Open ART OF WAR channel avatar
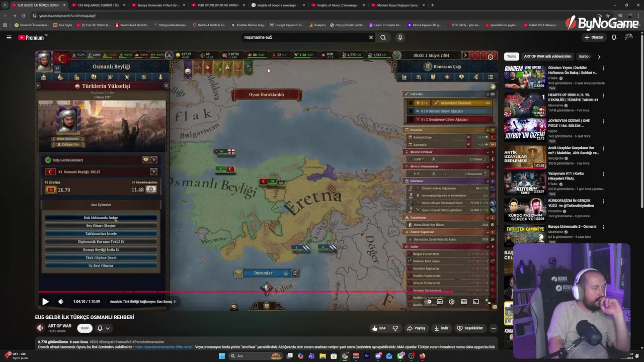644x362 pixels. pos(40,328)
